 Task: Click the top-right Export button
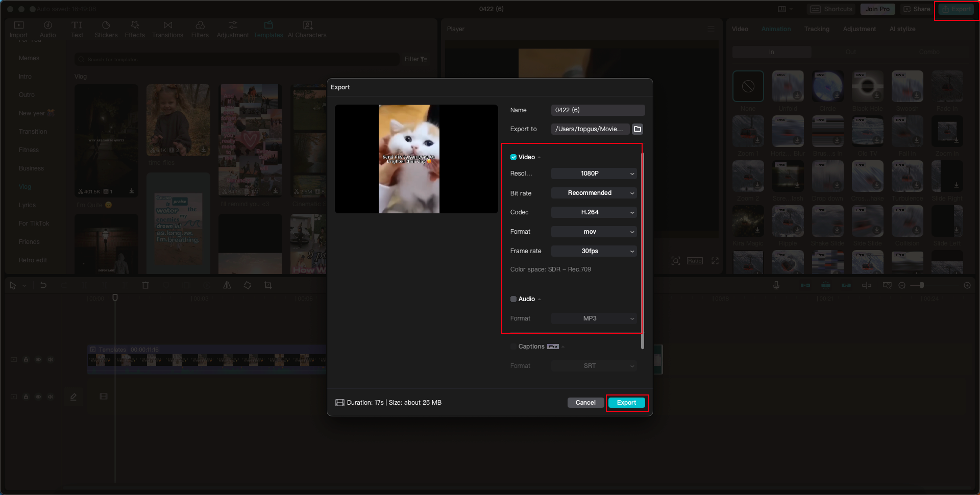point(957,9)
